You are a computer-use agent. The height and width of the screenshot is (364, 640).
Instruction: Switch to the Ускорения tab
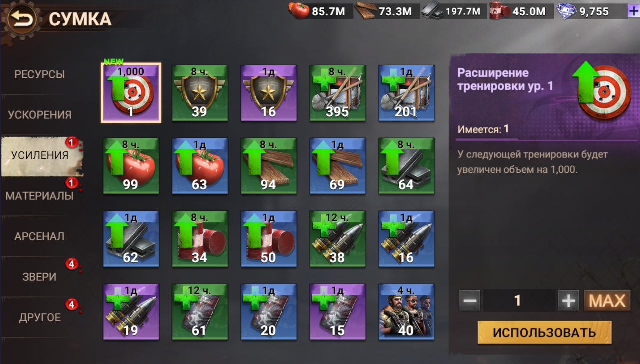pyautogui.click(x=40, y=115)
